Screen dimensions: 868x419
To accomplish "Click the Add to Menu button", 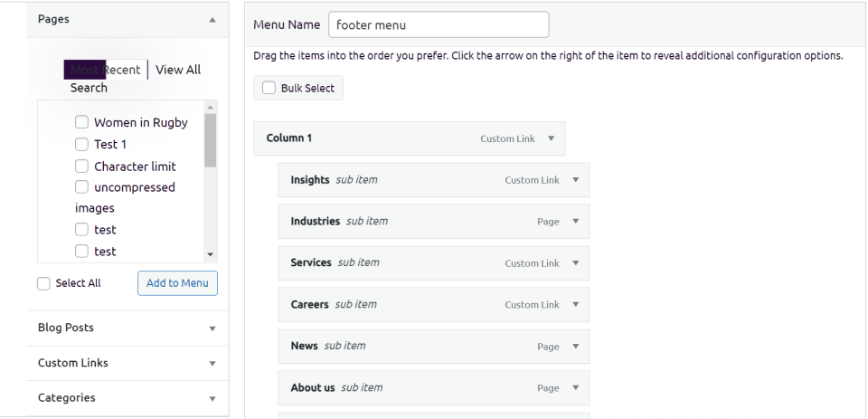I will (x=177, y=283).
